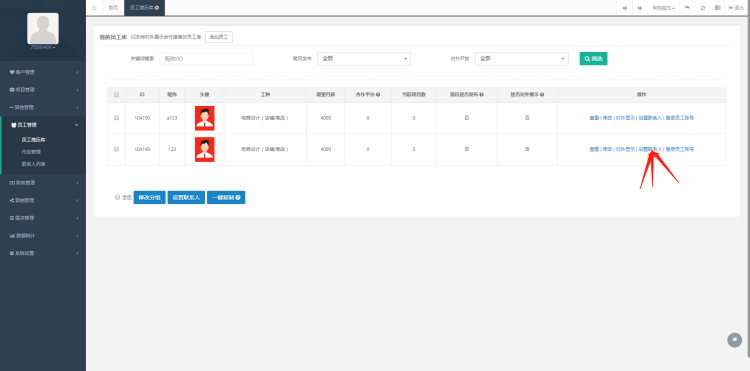This screenshot has width=750, height=371.
Task: Open 联系人列表 in the sidebar submenu
Action: pos(33,164)
